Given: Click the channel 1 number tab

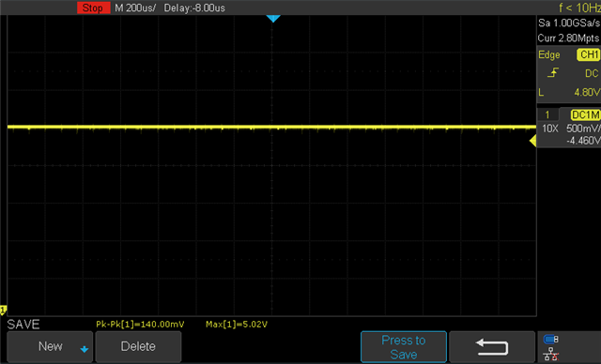Looking at the screenshot, I should point(547,114).
